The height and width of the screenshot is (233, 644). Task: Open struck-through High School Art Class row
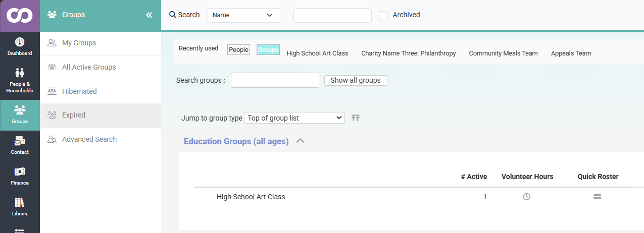(251, 197)
